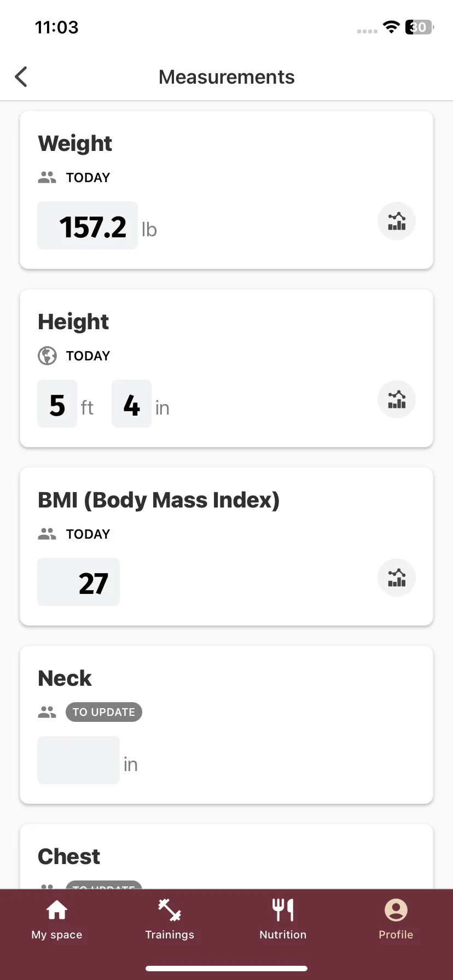Go back using the top-left chevron

click(21, 77)
